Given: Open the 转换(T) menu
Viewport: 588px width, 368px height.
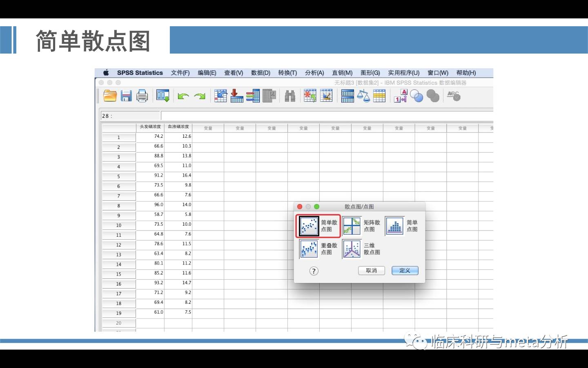Looking at the screenshot, I should 287,73.
